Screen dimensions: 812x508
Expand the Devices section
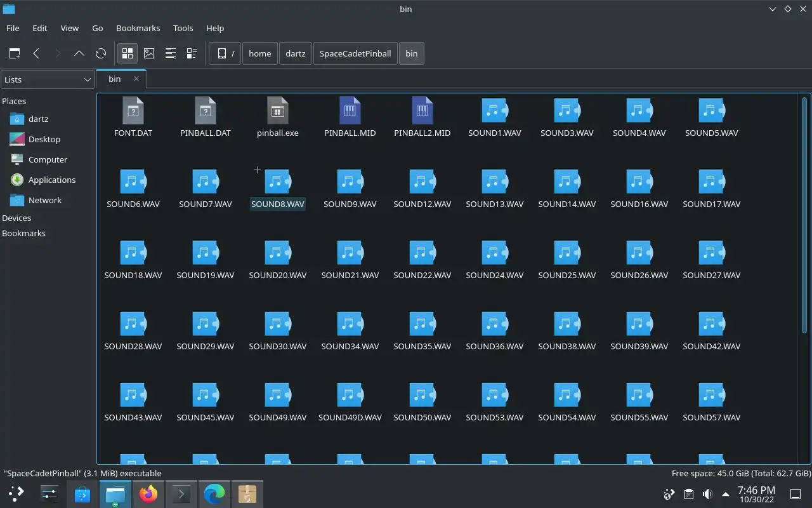[x=16, y=218]
